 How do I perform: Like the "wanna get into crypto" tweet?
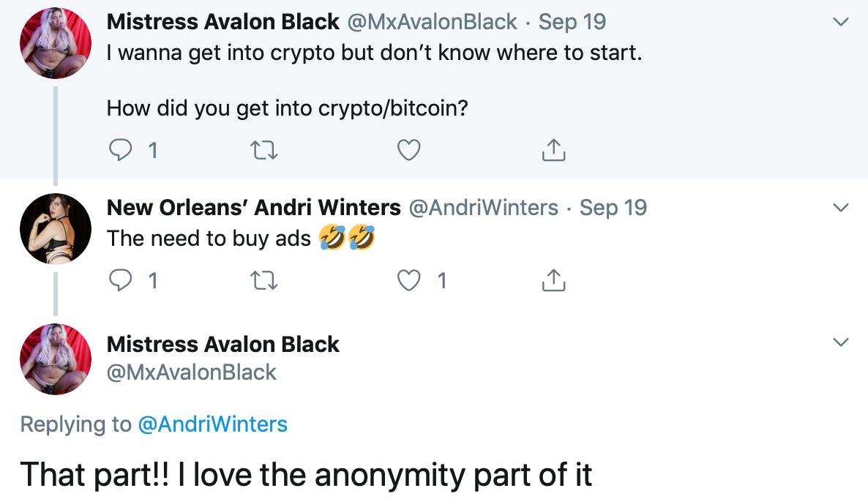coord(408,150)
